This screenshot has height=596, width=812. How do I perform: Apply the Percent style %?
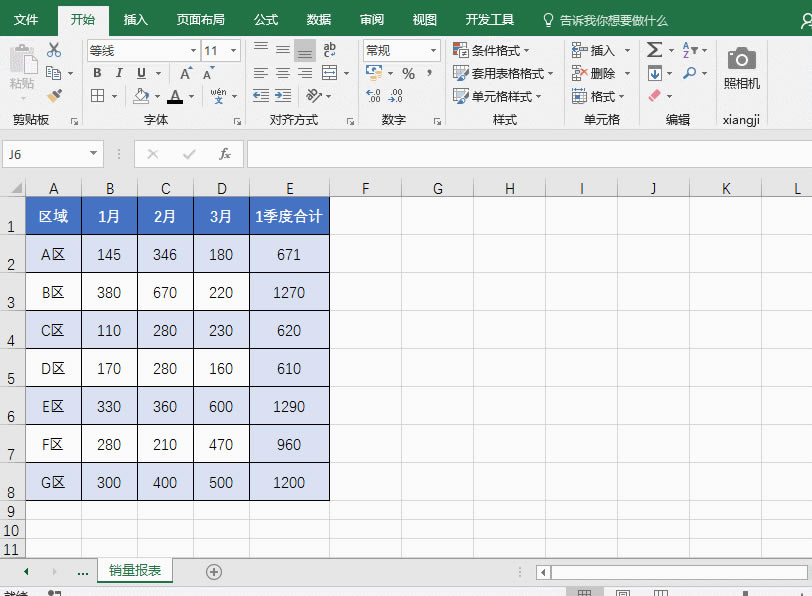point(407,73)
